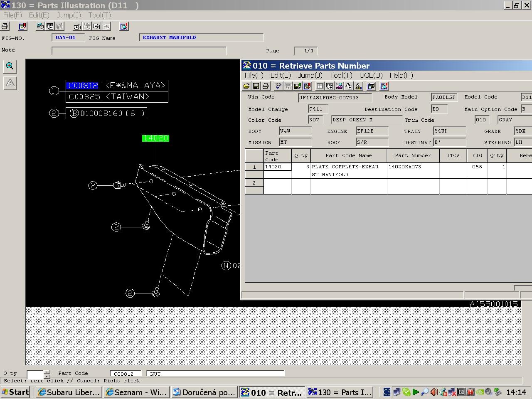This screenshot has width=532, height=399.
Task: Click the calculator-window icon in Retrieve toolbar
Action: tap(371, 86)
